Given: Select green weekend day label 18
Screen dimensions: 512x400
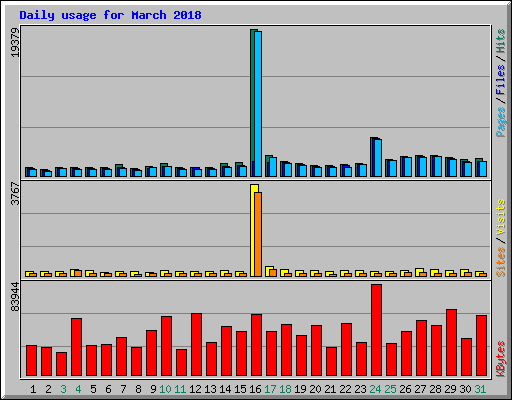Looking at the screenshot, I should tap(285, 389).
